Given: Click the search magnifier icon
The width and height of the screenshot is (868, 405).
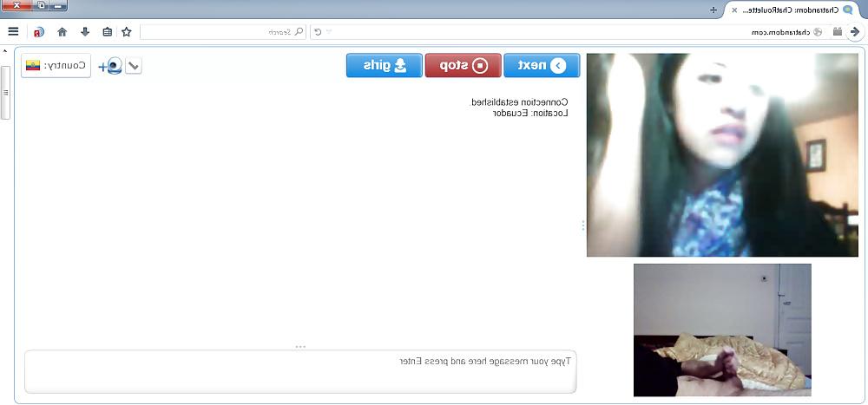Looking at the screenshot, I should pos(299,32).
